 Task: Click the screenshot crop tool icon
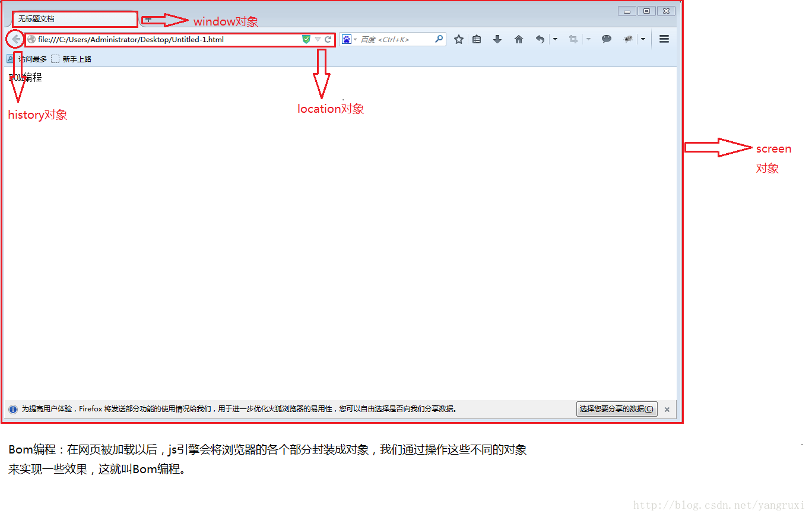click(x=573, y=39)
